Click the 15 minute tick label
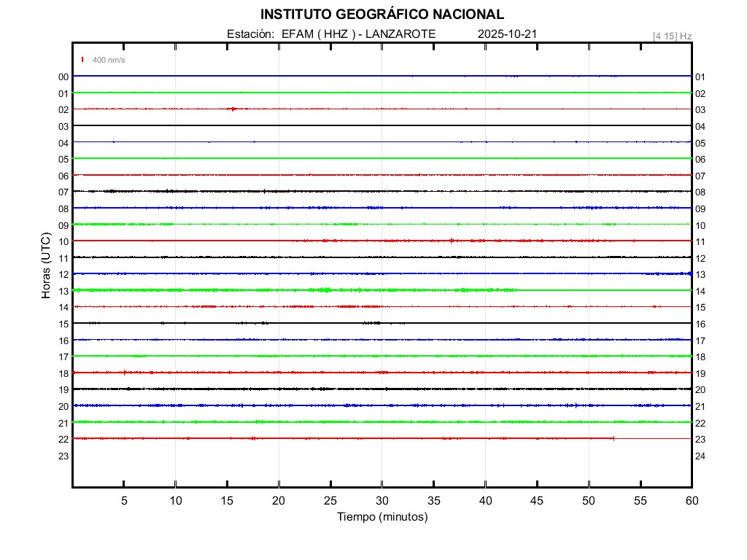 click(x=227, y=501)
